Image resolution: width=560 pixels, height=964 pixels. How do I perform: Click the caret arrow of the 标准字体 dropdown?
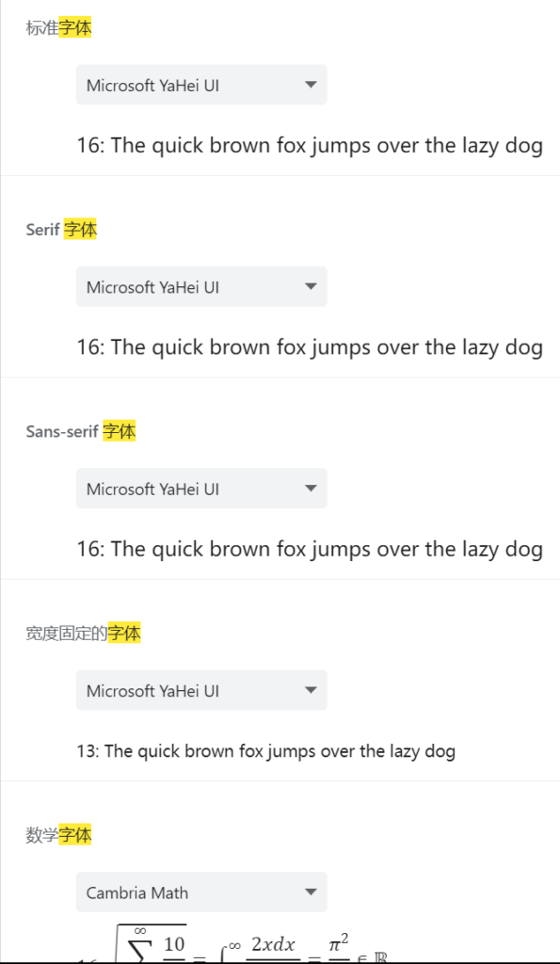(311, 85)
